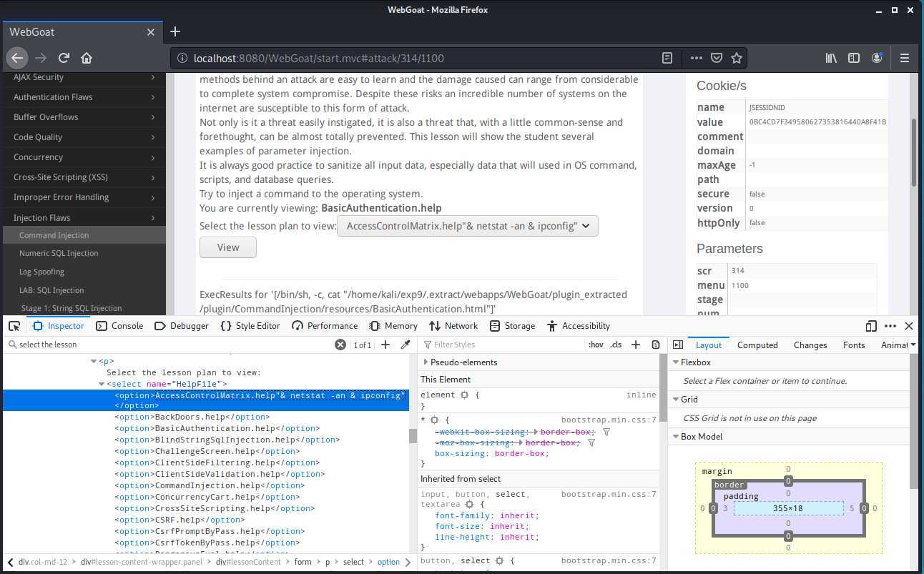Screen dimensions: 924x574
Task: Select the Command Injection lesson
Action: (x=83, y=235)
